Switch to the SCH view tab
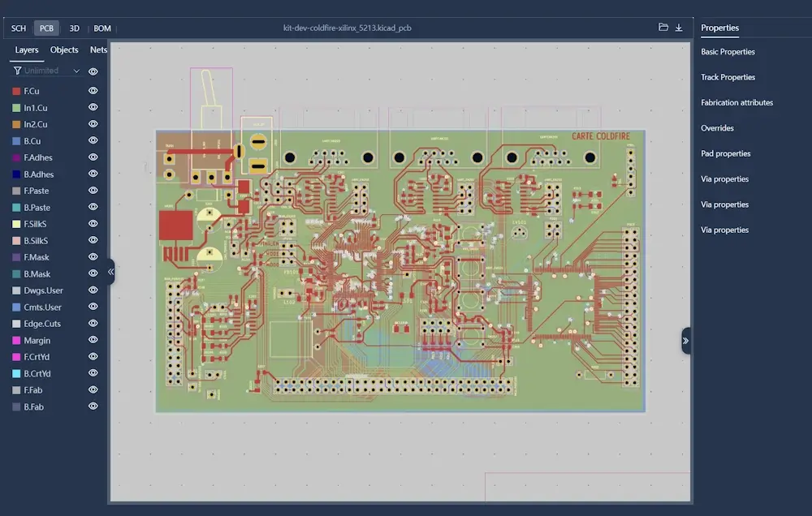The image size is (812, 516). click(19, 28)
